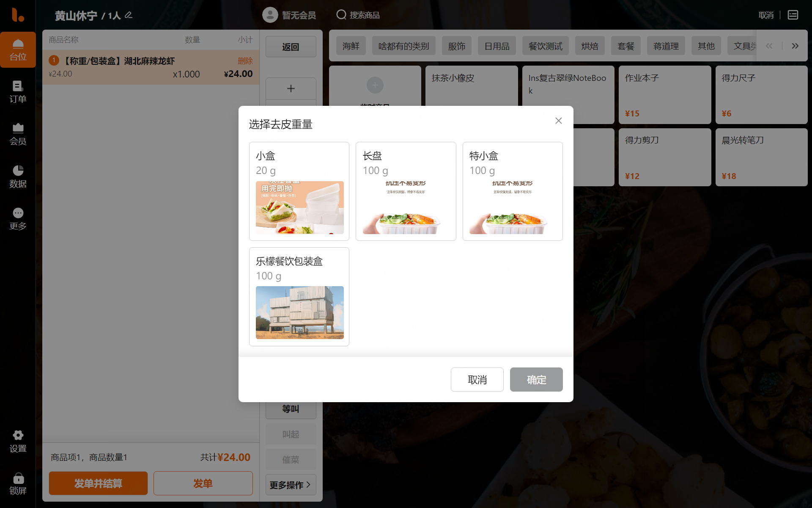Screen dimensions: 812x508
Task: Select the 长盘 100 g tare option
Action: (406, 191)
